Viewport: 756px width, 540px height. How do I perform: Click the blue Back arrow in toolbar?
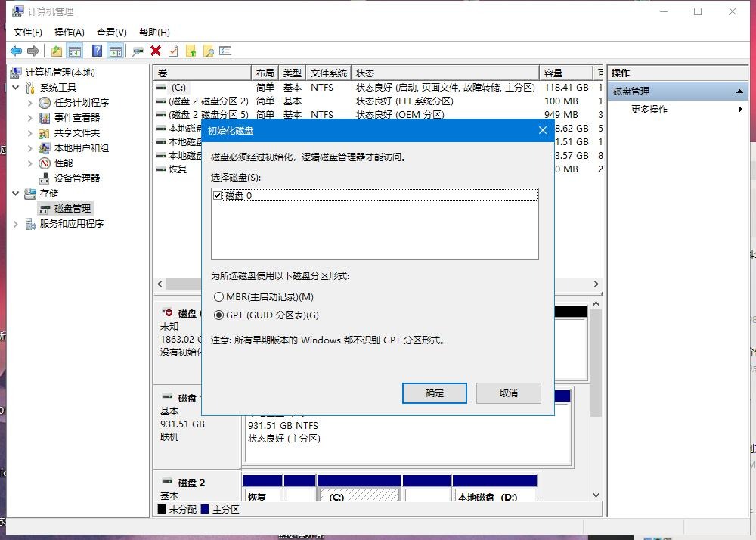pos(16,51)
